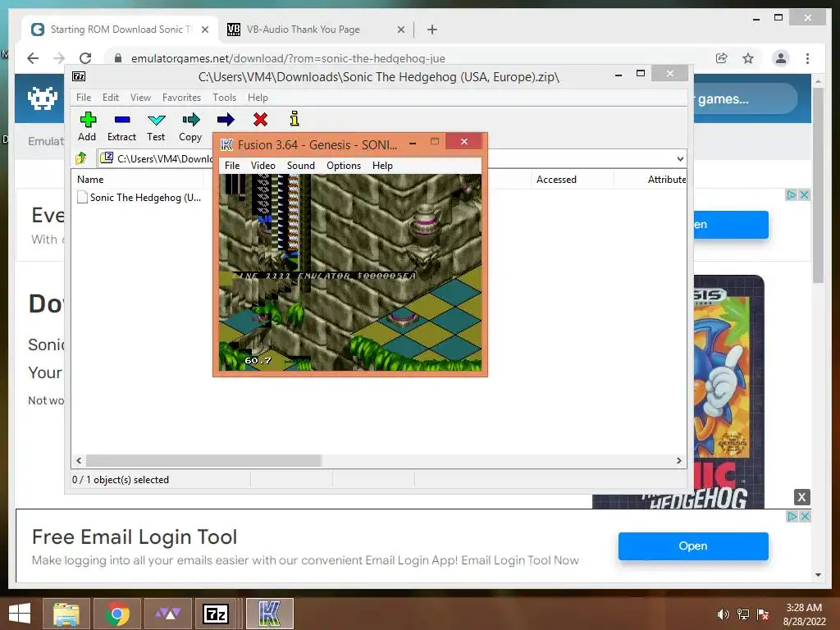840x630 pixels.
Task: Click the Free Email Login Tool ad heading
Action: (134, 536)
